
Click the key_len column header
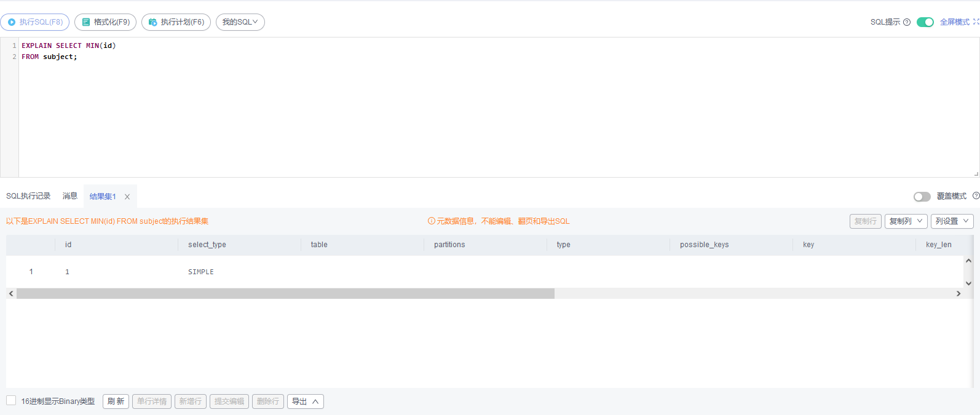coord(939,245)
